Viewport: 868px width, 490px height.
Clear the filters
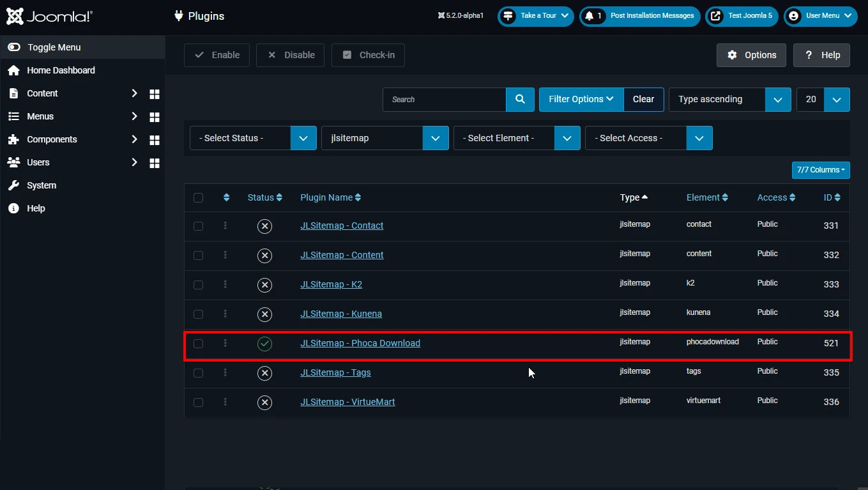[x=644, y=100]
